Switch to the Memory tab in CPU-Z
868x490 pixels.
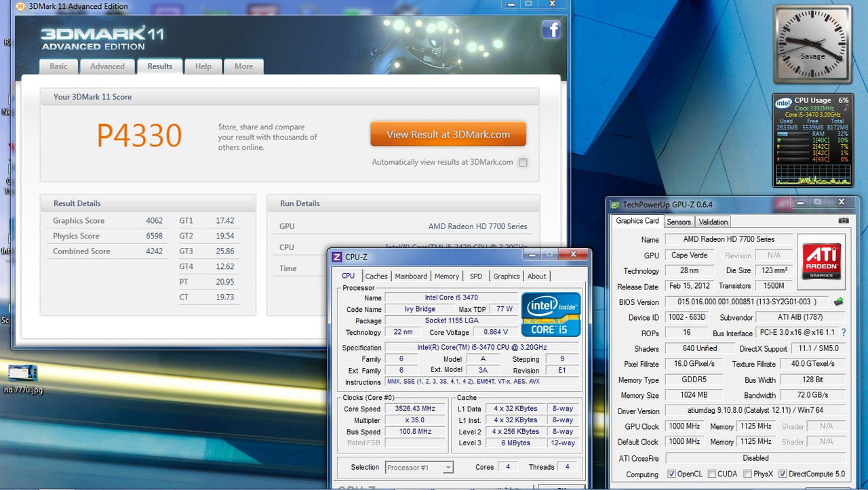pyautogui.click(x=447, y=276)
